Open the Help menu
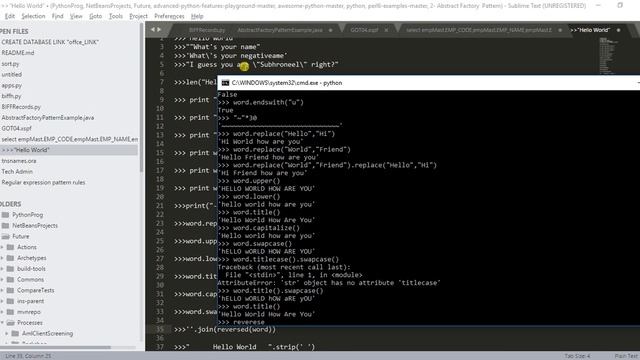 [197, 16]
